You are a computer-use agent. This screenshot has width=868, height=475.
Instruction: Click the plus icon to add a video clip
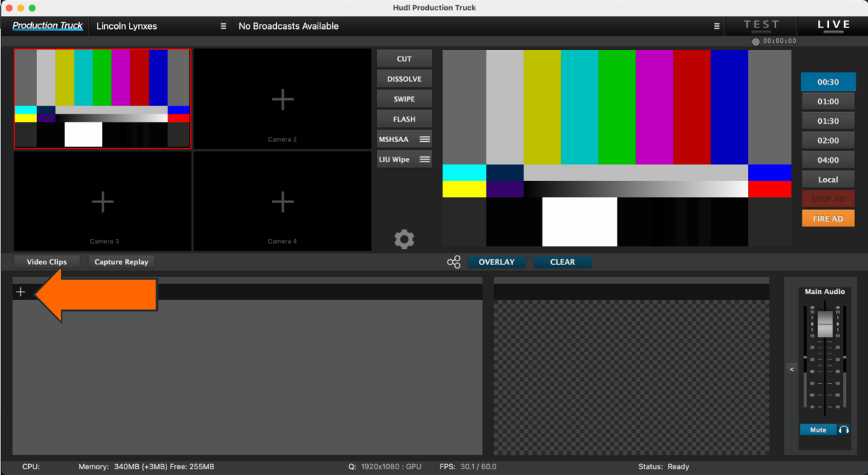(x=20, y=291)
